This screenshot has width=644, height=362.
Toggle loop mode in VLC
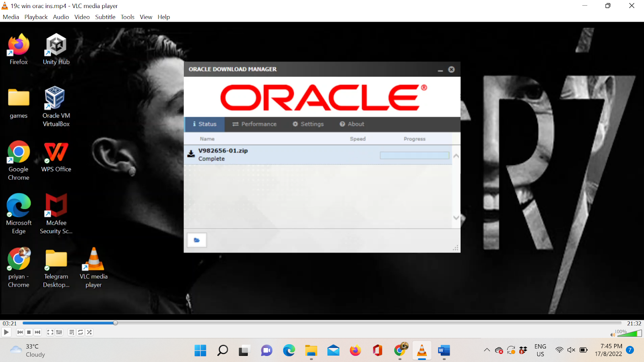click(80, 332)
